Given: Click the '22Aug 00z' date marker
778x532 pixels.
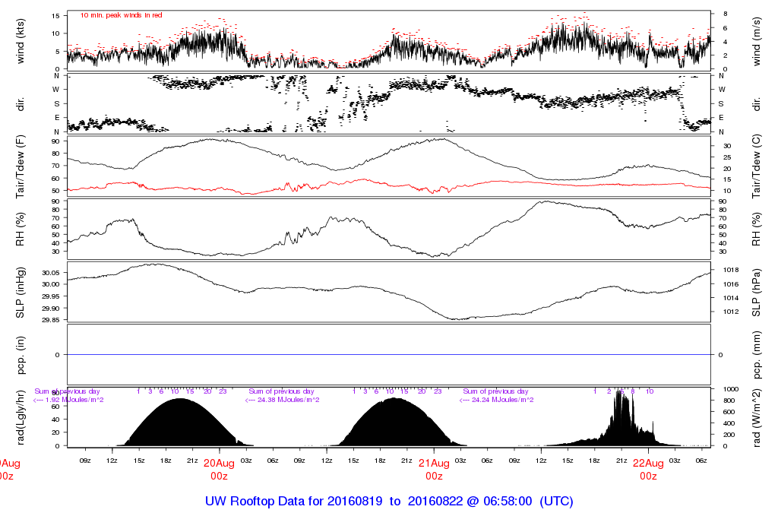Looking at the screenshot, I should pyautogui.click(x=648, y=470).
